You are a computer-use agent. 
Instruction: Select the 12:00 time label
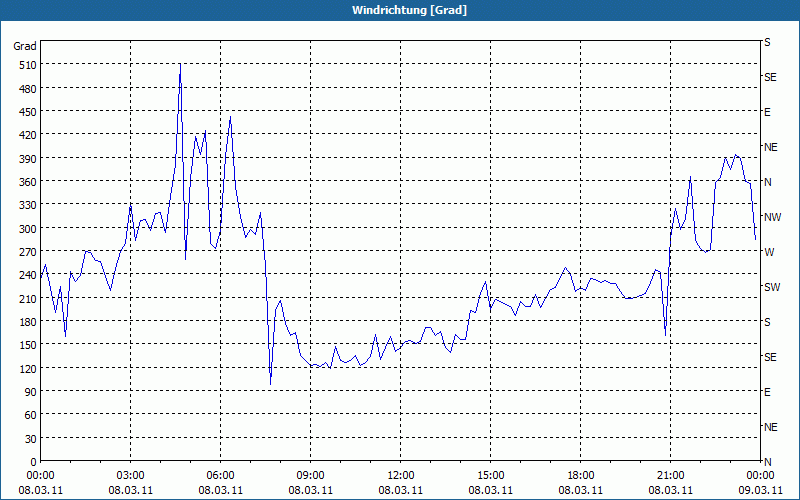[x=401, y=476]
